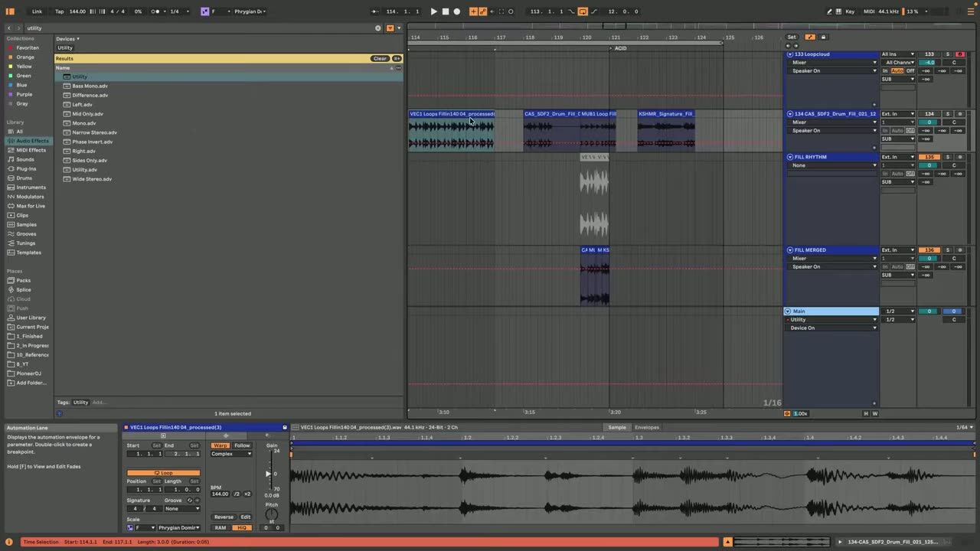
Task: Collapse the FILL RHYTHM track
Action: point(789,157)
